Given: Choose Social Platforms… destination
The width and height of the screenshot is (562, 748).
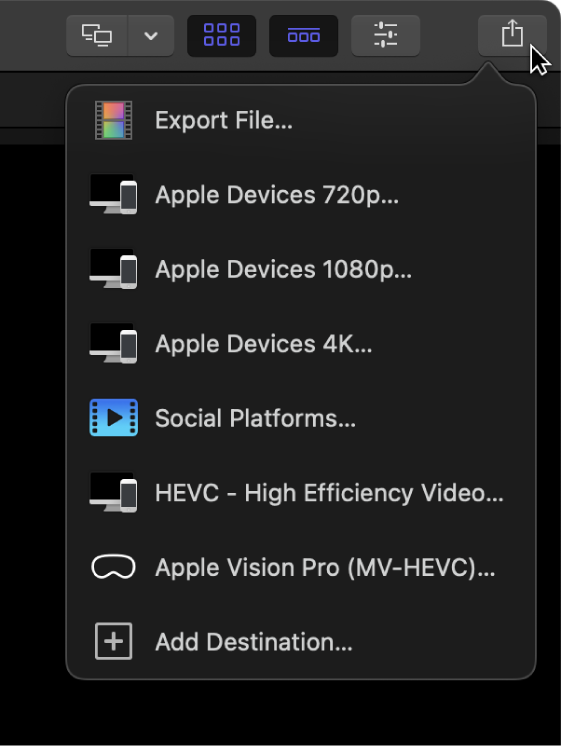Looking at the screenshot, I should click(301, 418).
